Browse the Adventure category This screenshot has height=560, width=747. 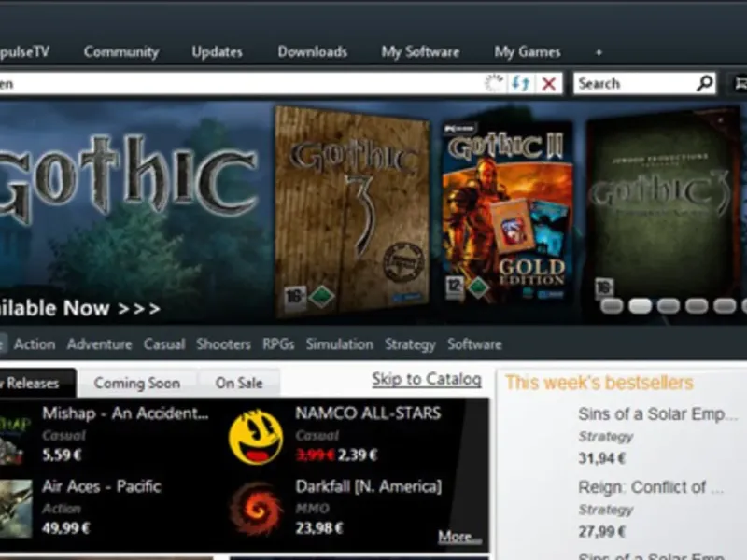(x=100, y=343)
